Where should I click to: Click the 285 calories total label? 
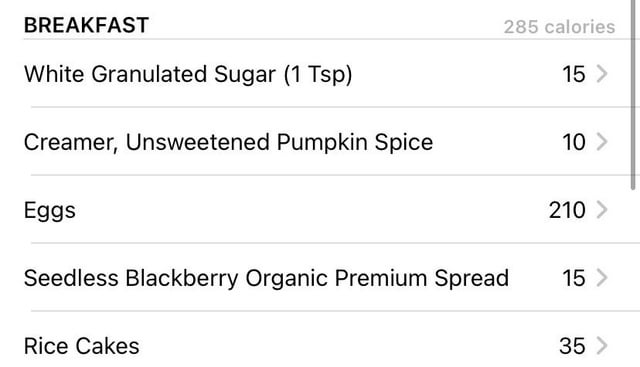[x=559, y=27]
